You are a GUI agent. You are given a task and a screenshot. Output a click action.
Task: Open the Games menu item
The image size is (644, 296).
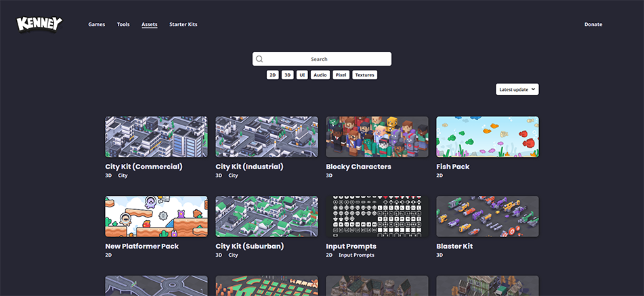coord(96,24)
